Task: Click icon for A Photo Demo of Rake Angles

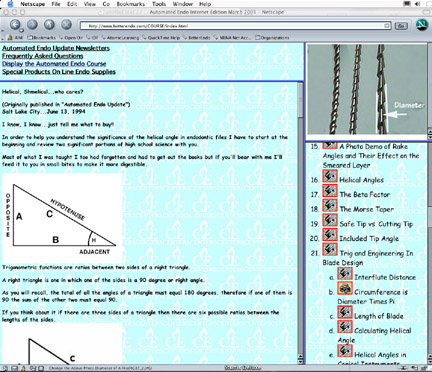Action: [330, 144]
